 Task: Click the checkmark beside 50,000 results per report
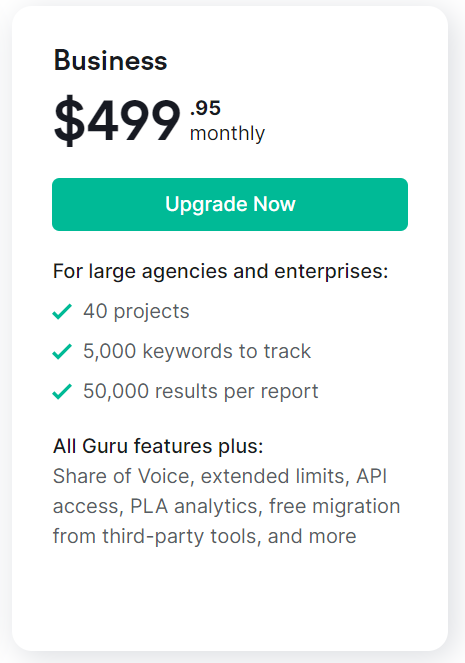(62, 391)
